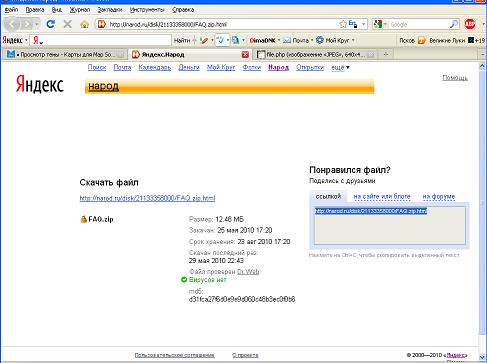This screenshot has width=487, height=363.
Task: Open the address bar history dropdown
Action: click(363, 24)
